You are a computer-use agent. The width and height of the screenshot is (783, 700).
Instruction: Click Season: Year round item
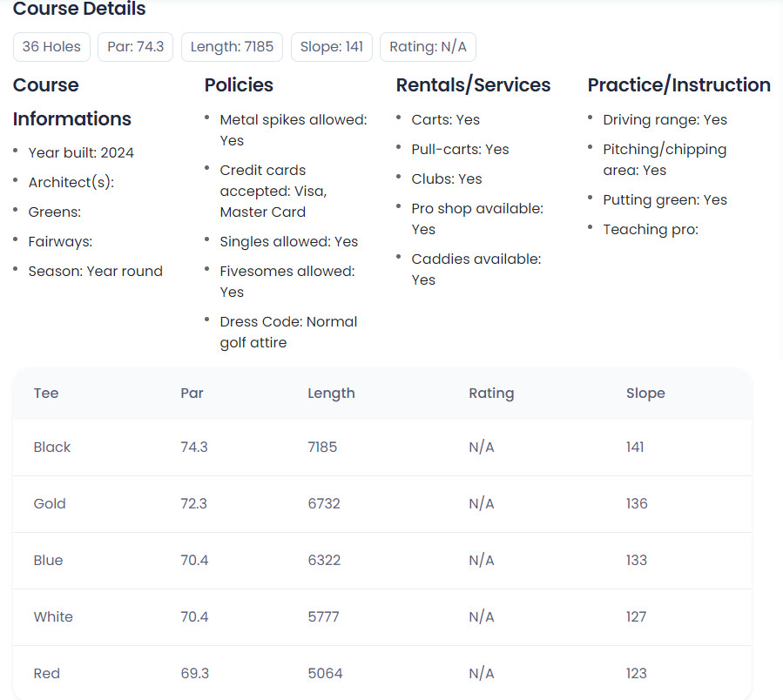[x=96, y=271]
